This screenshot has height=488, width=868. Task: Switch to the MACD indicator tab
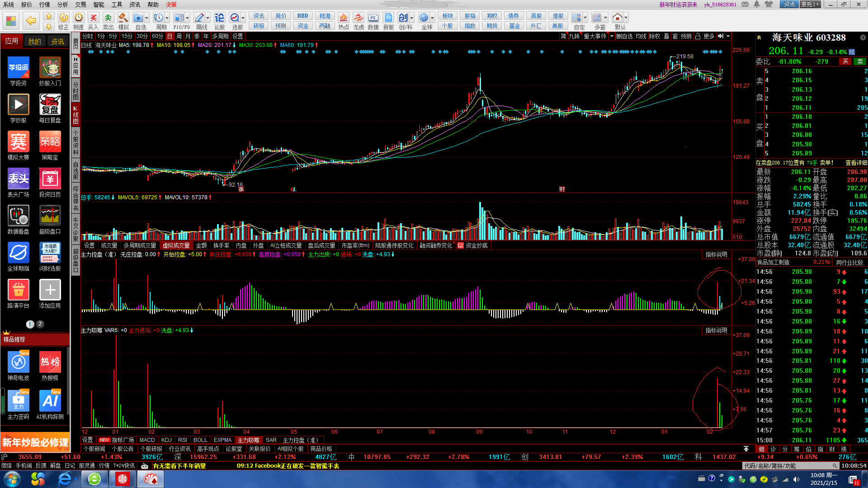pyautogui.click(x=147, y=440)
